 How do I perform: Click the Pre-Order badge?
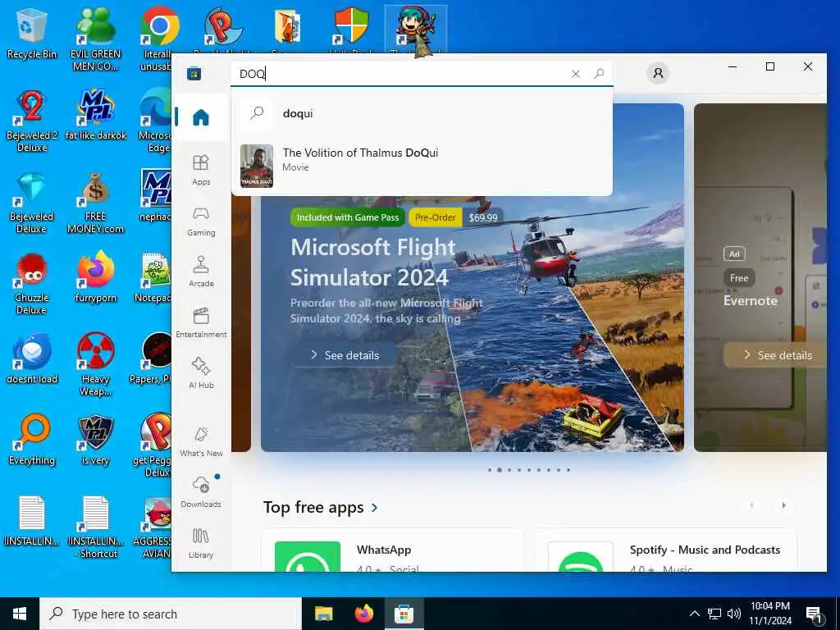[x=435, y=217]
